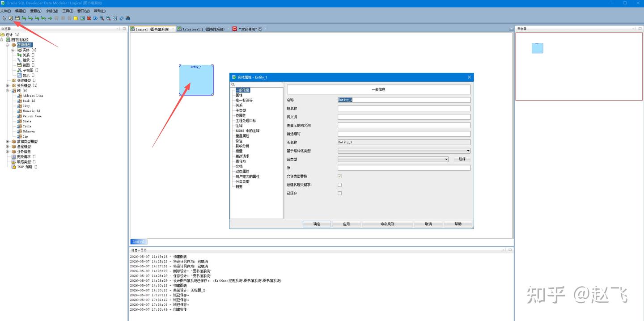The width and height of the screenshot is (644, 321).
Task: Switch to the "欢迎使用"页 tab
Action: (x=250, y=29)
